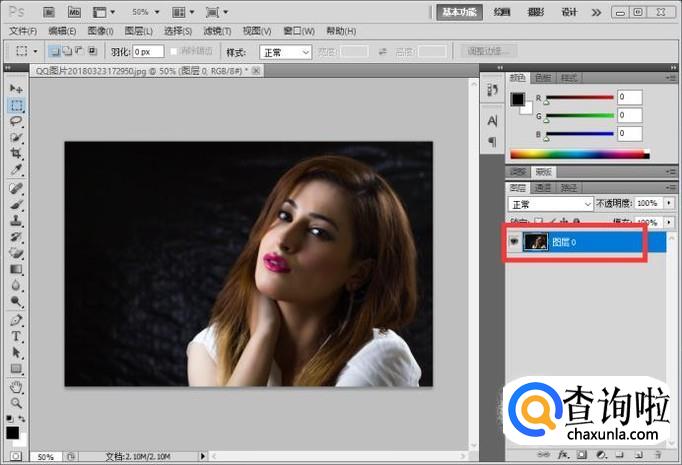Select the Lasso tool
Screen dimensions: 682x465
click(x=16, y=121)
